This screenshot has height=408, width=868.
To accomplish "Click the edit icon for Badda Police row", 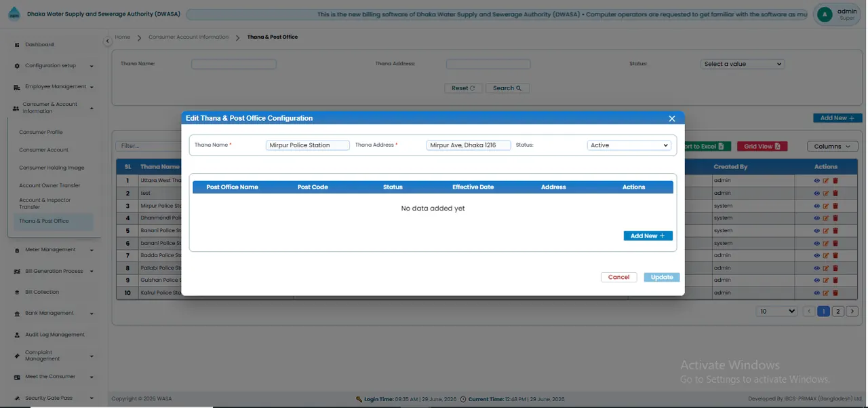I will (826, 255).
